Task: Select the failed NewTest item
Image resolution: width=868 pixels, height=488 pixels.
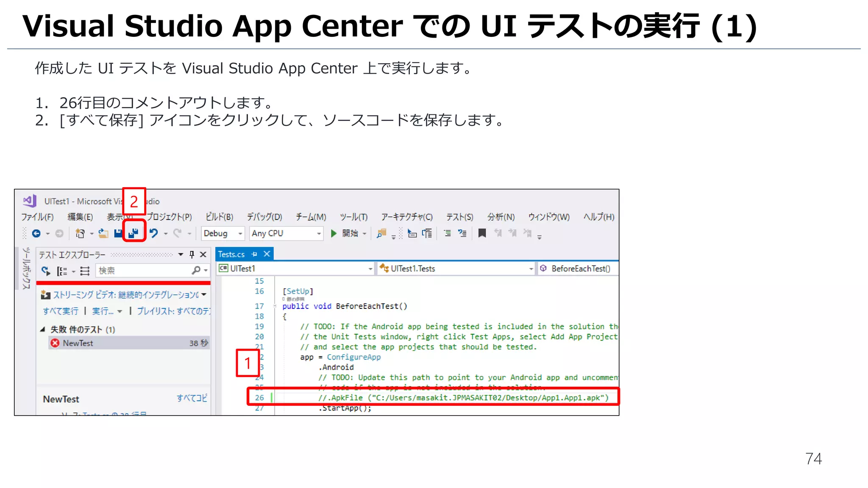Action: point(129,343)
